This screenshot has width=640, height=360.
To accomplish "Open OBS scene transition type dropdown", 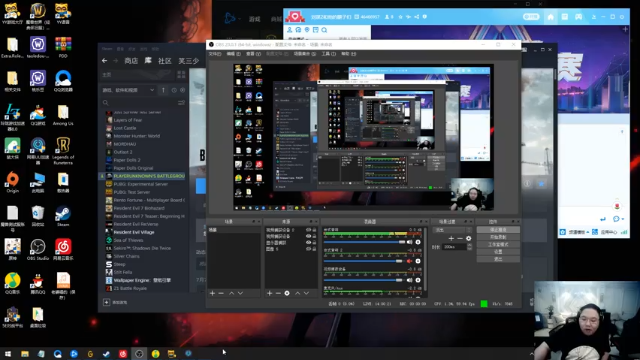I will (x=453, y=230).
